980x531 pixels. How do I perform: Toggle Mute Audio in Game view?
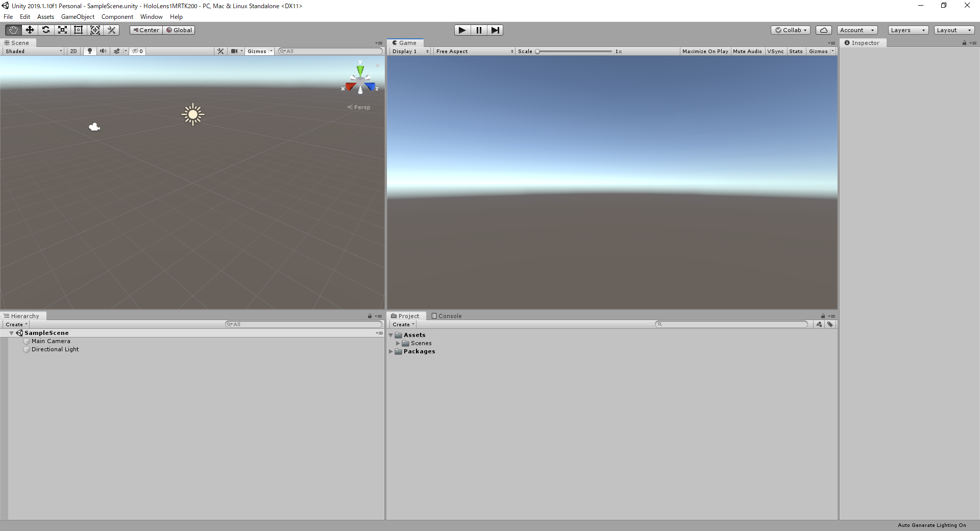coord(747,51)
